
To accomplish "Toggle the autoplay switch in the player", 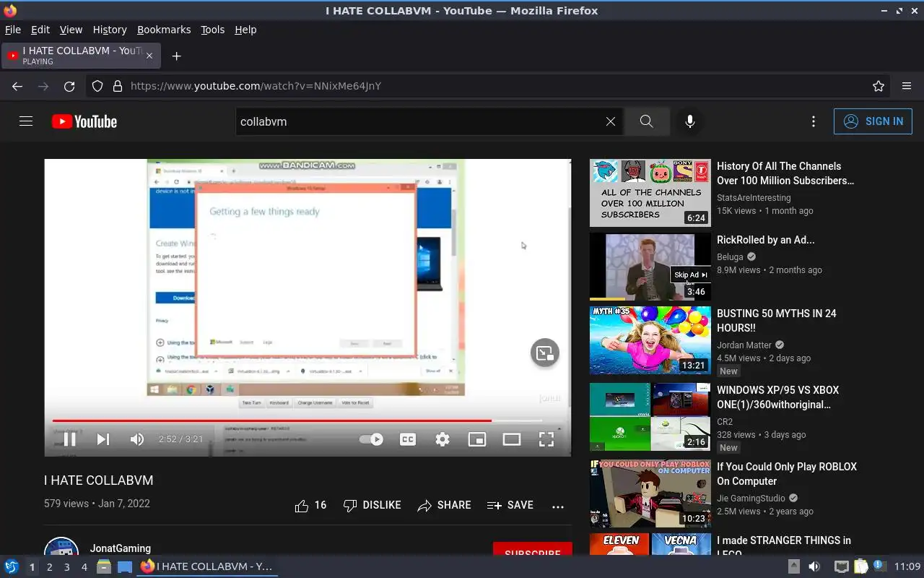I will (x=371, y=439).
